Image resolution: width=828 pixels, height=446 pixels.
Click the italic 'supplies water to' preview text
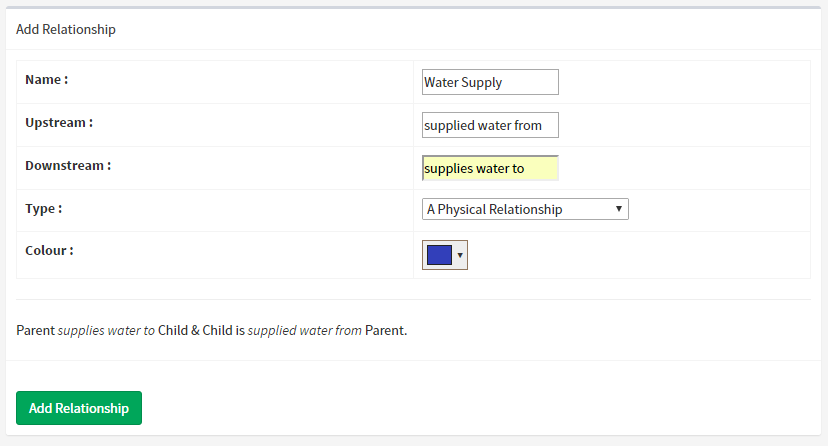coord(107,330)
